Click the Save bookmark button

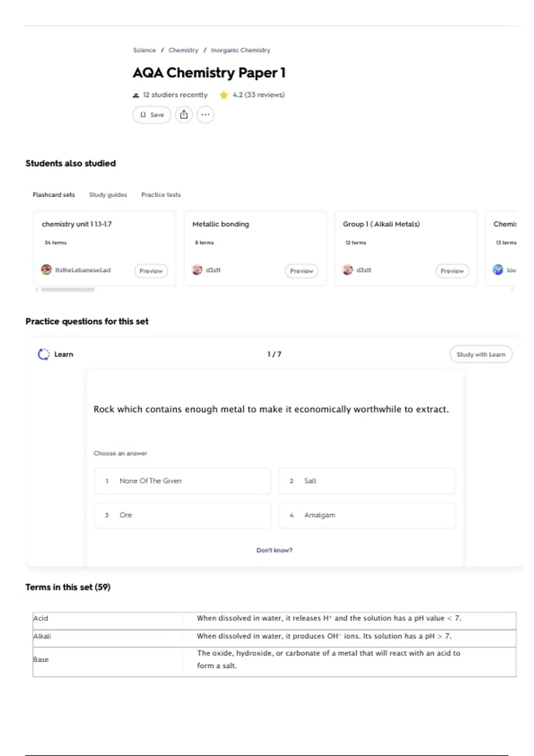152,115
